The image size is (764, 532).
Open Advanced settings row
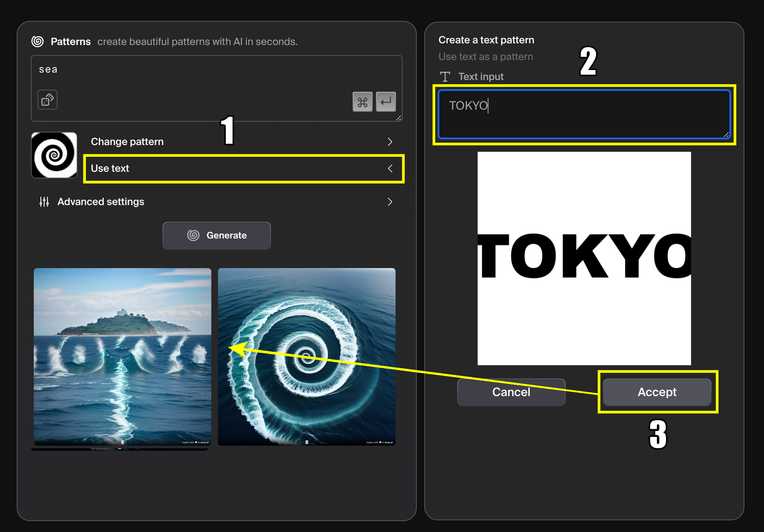[x=217, y=202]
